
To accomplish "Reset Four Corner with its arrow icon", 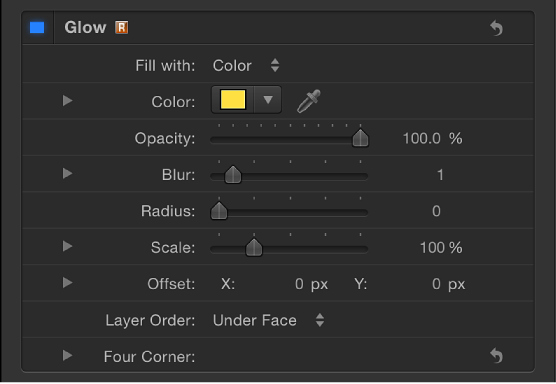I will click(496, 356).
